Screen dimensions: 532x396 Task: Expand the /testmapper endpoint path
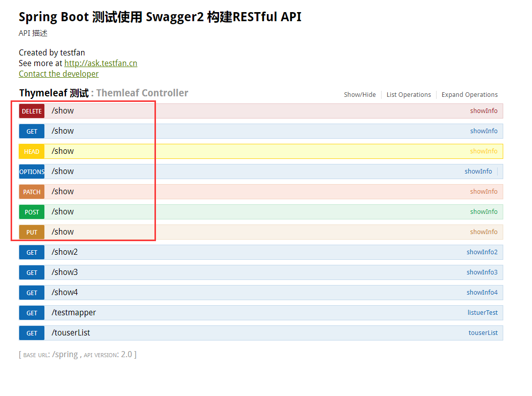click(74, 313)
